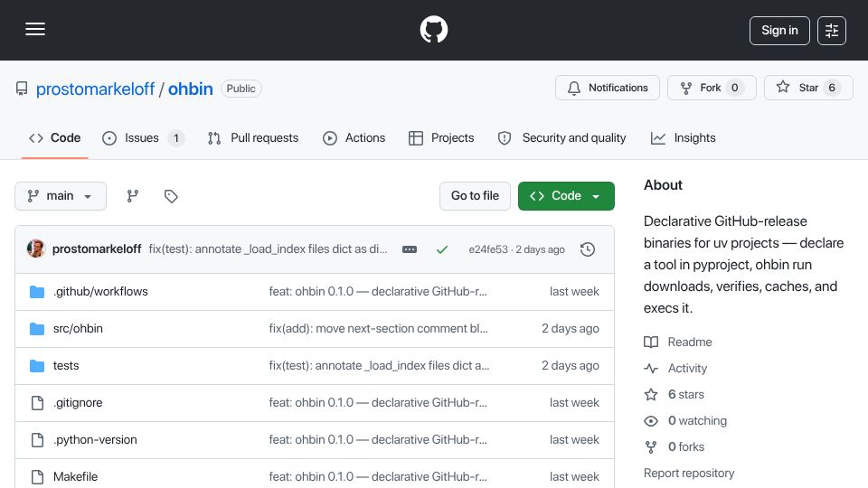Open prostomarkeloff owner profile link
This screenshot has width=868, height=488.
95,89
